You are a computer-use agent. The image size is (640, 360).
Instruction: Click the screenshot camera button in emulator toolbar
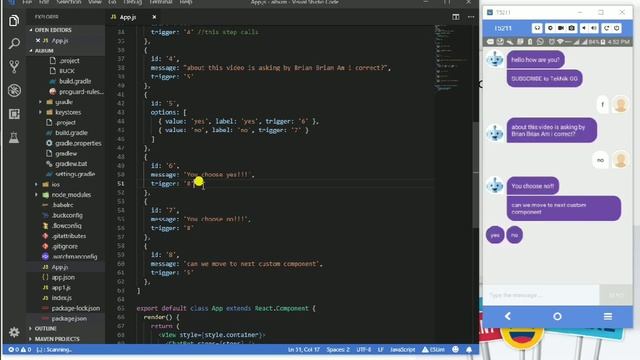point(571,28)
